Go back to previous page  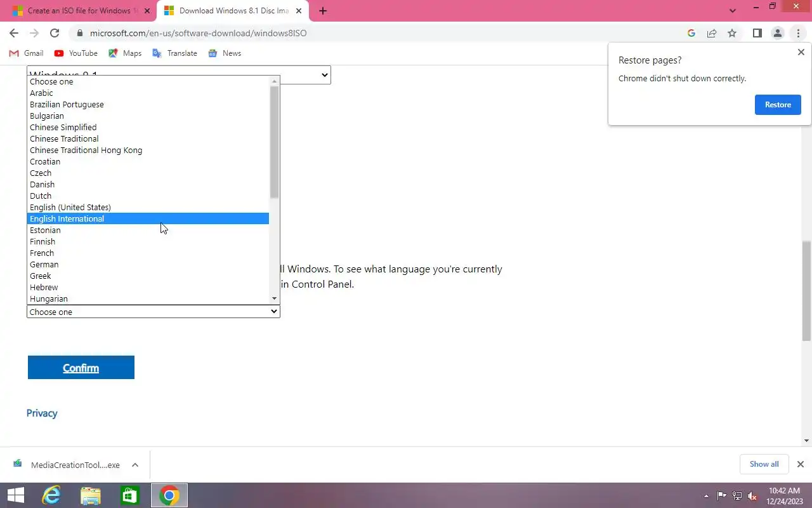[14, 33]
